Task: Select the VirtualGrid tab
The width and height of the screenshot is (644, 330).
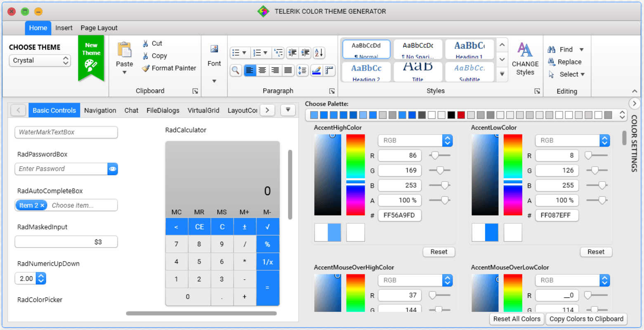Action: pos(203,111)
